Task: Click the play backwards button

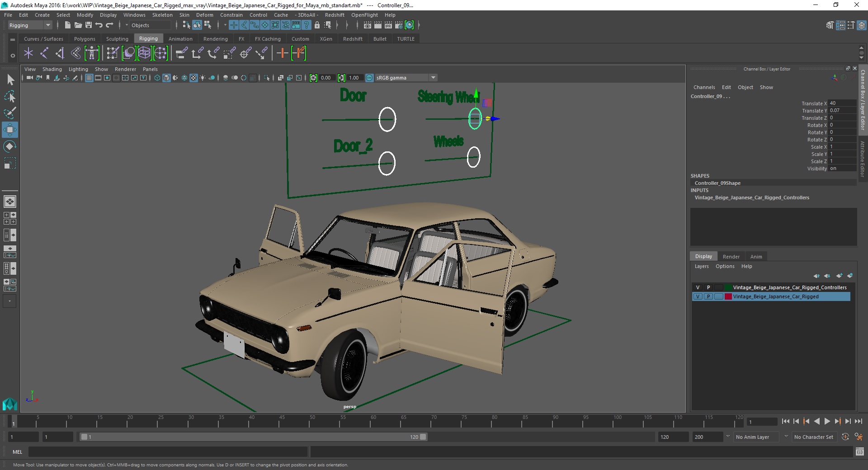Action: point(816,421)
